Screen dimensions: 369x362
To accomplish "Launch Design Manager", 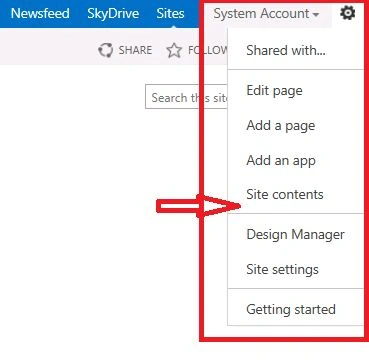I will click(x=295, y=234).
